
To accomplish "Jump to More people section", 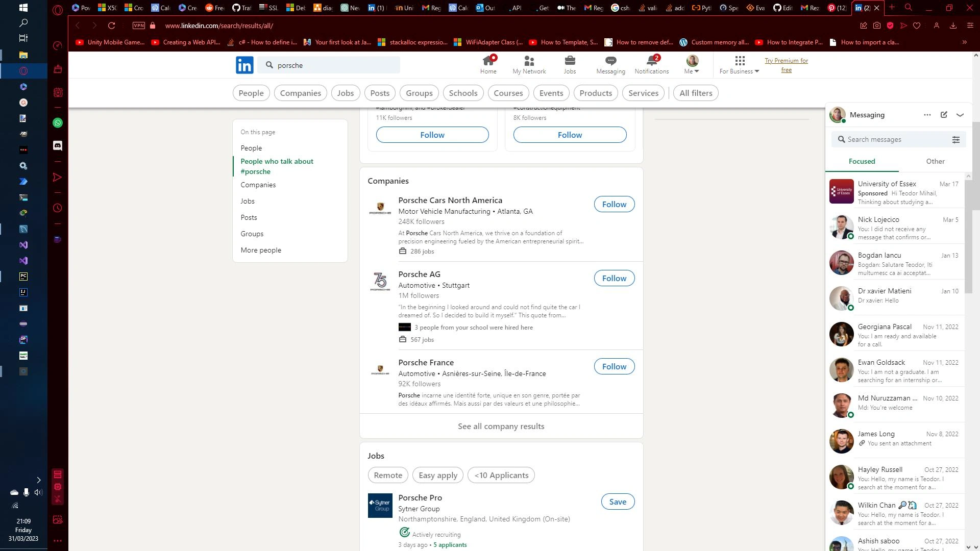I will (x=261, y=250).
